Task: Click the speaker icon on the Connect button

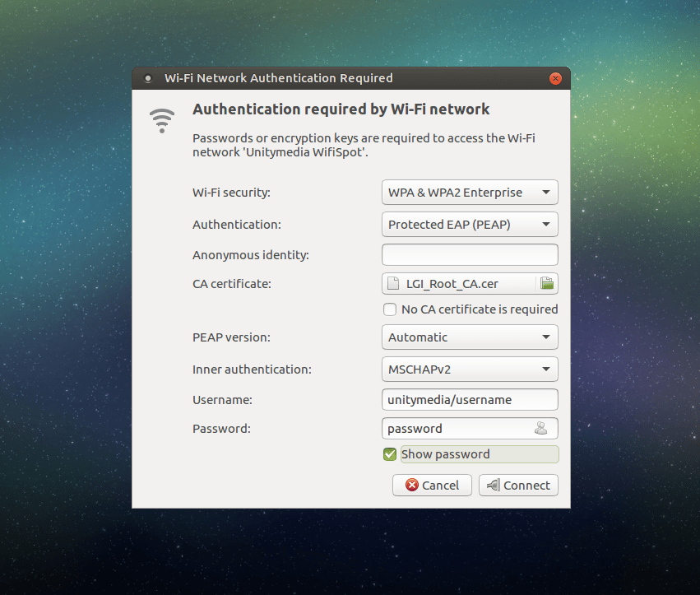Action: point(494,485)
